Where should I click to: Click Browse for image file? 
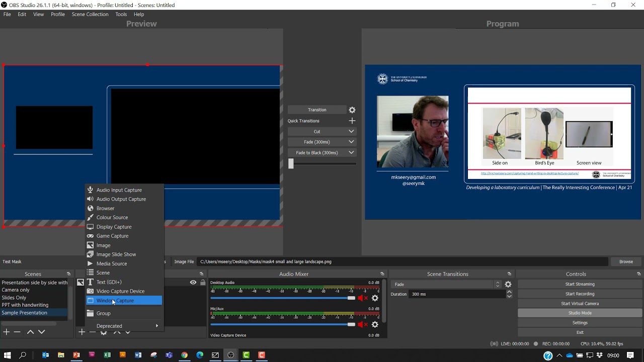pos(626,261)
